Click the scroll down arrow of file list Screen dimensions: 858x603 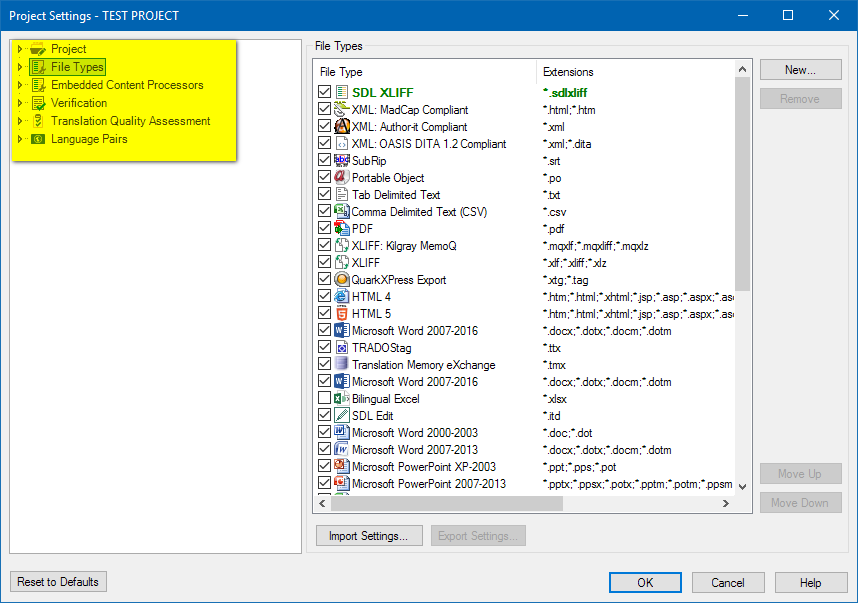[x=742, y=486]
